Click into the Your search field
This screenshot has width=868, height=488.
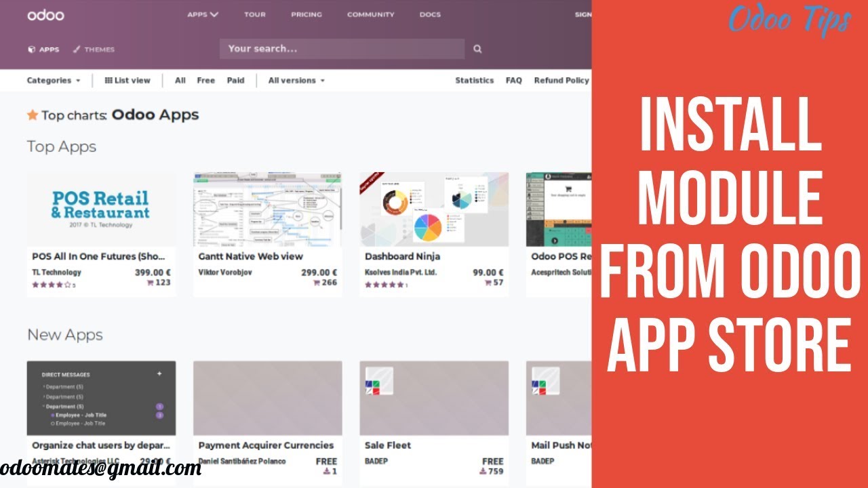click(x=342, y=49)
